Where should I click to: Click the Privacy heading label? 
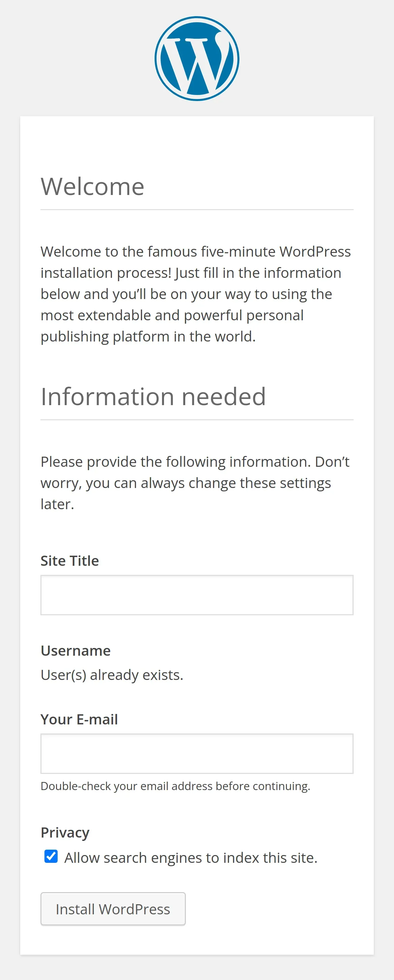tap(65, 832)
